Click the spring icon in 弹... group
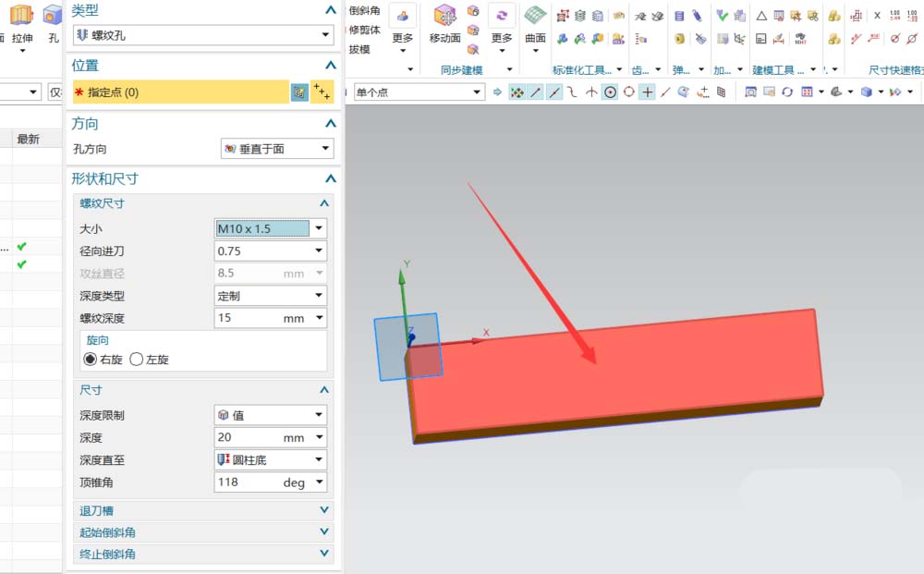The width and height of the screenshot is (924, 574). pos(679,16)
